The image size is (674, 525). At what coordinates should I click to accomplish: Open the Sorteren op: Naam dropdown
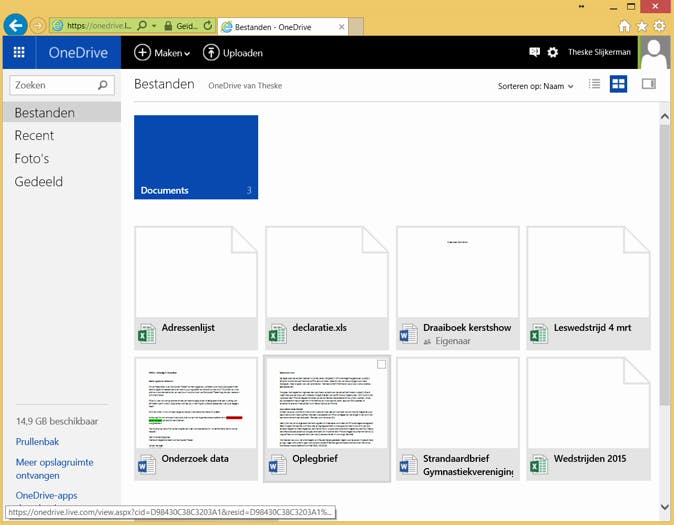click(536, 86)
